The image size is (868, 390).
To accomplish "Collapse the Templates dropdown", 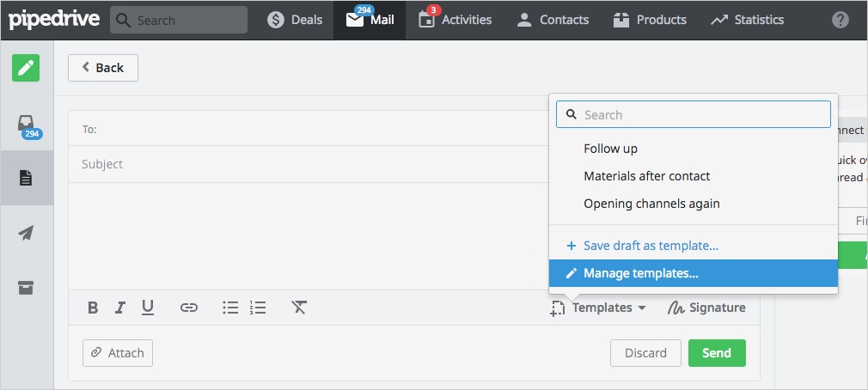I will point(599,308).
